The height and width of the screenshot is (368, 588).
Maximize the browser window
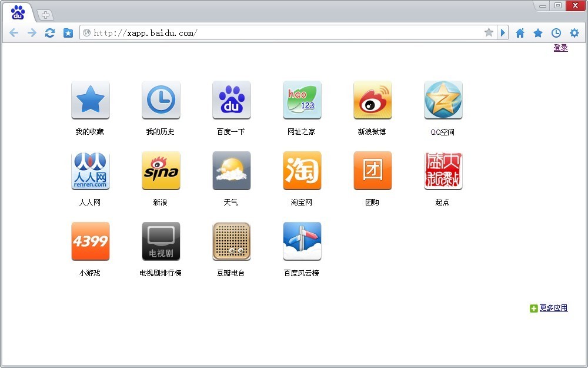click(x=557, y=6)
